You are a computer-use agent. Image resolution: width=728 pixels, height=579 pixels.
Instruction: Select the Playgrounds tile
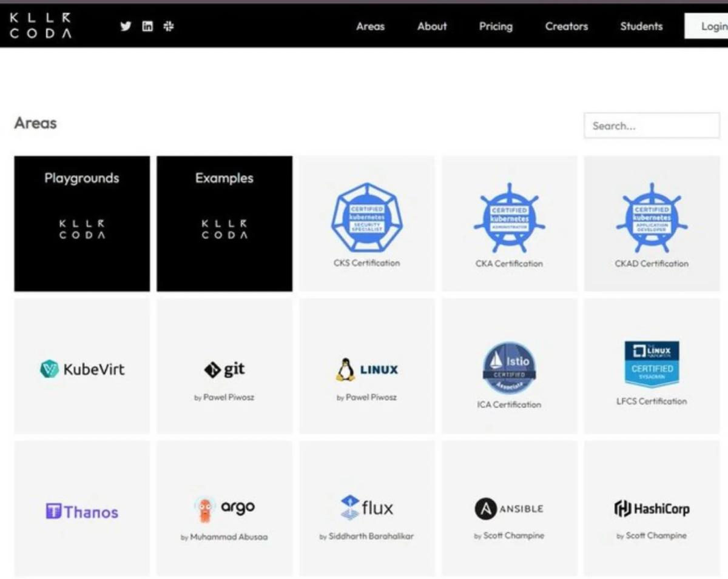81,223
